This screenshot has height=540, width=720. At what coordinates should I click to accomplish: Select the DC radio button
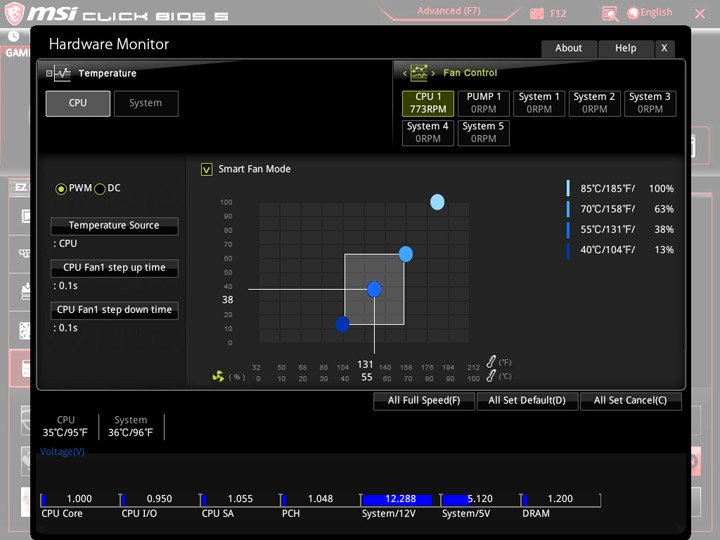click(x=100, y=189)
